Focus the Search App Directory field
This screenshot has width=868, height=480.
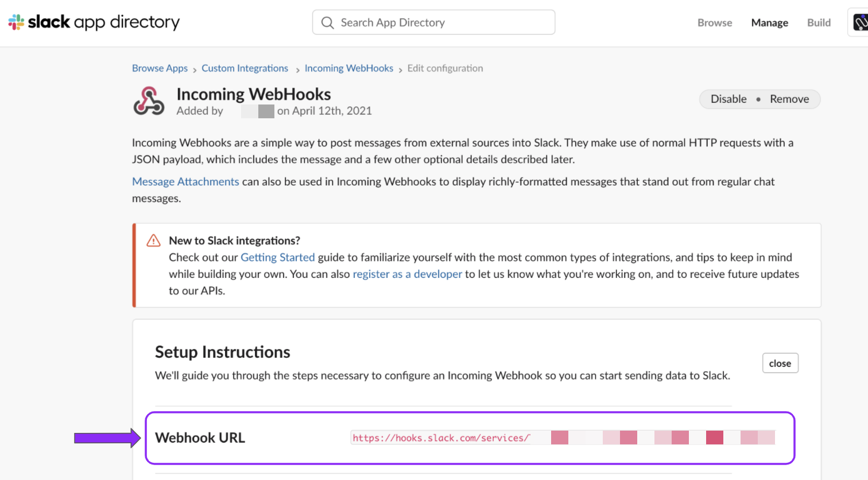[433, 22]
